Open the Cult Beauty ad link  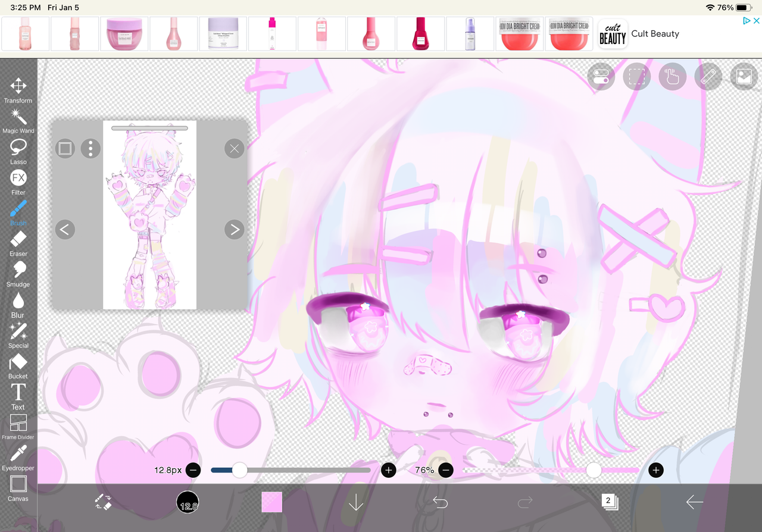click(655, 34)
